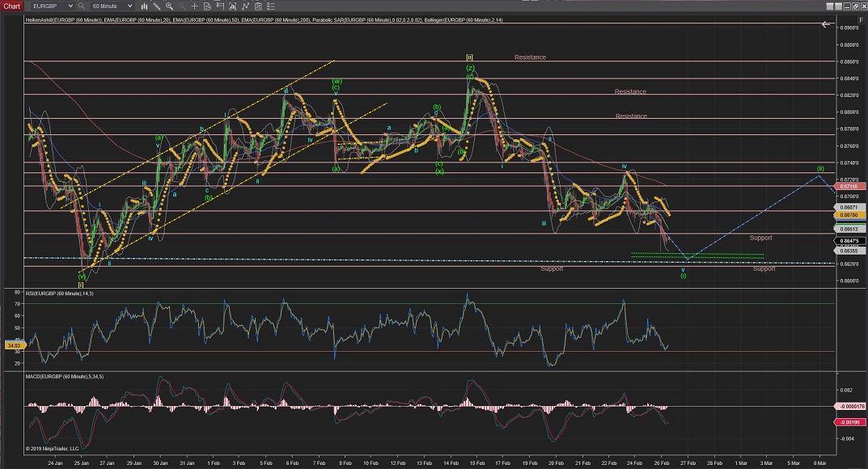
Task: Click the third Resistance line label
Action: 631,116
